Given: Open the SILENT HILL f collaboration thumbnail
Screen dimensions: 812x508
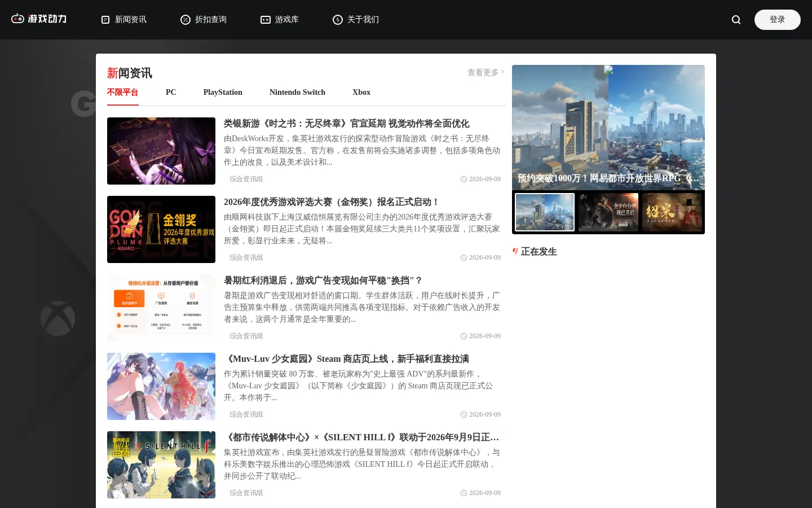Looking at the screenshot, I should tap(161, 465).
